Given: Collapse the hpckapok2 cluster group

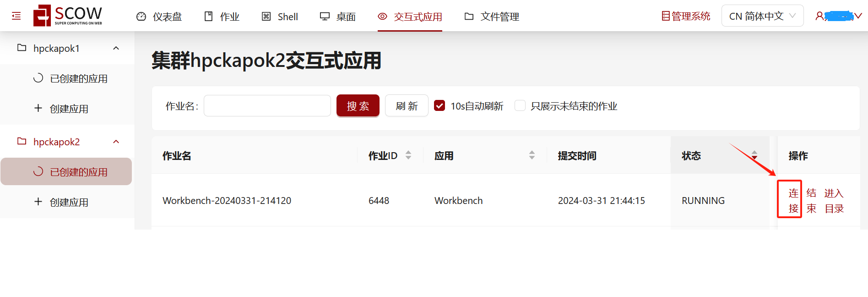Looking at the screenshot, I should [116, 142].
